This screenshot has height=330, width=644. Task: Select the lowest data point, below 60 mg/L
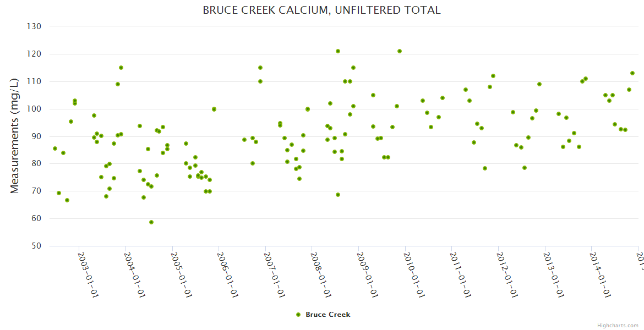(151, 222)
